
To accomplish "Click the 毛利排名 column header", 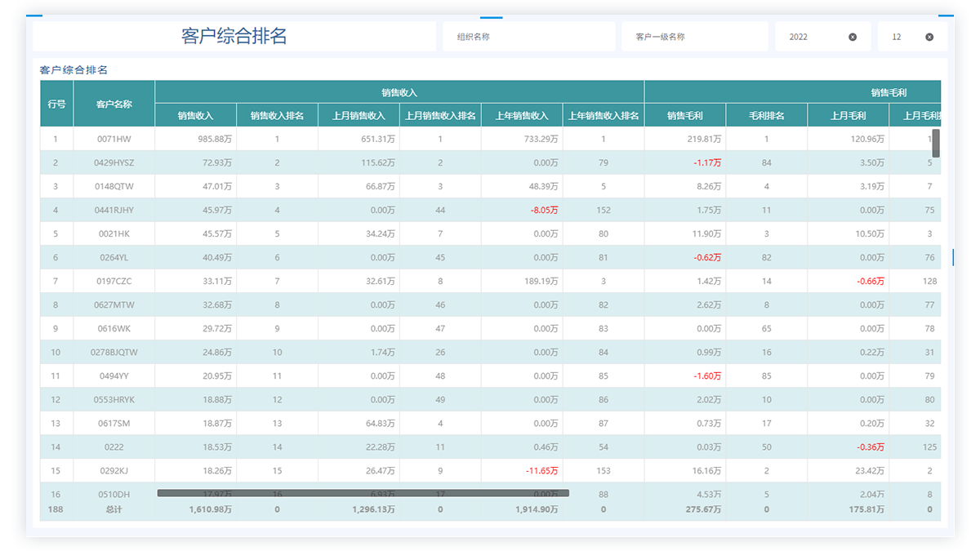I will 766,116.
